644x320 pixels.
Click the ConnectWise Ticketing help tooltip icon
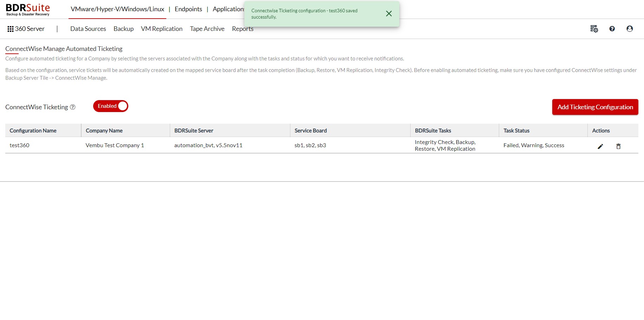(73, 107)
